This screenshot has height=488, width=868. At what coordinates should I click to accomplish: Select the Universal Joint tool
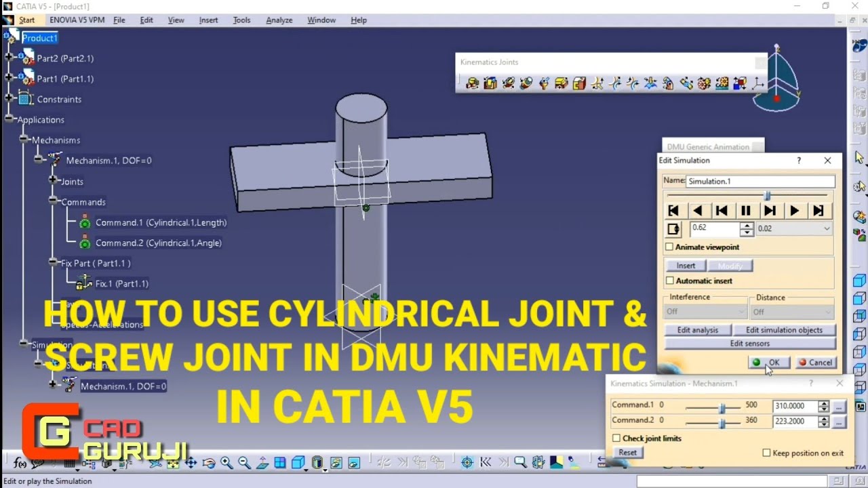[x=668, y=83]
